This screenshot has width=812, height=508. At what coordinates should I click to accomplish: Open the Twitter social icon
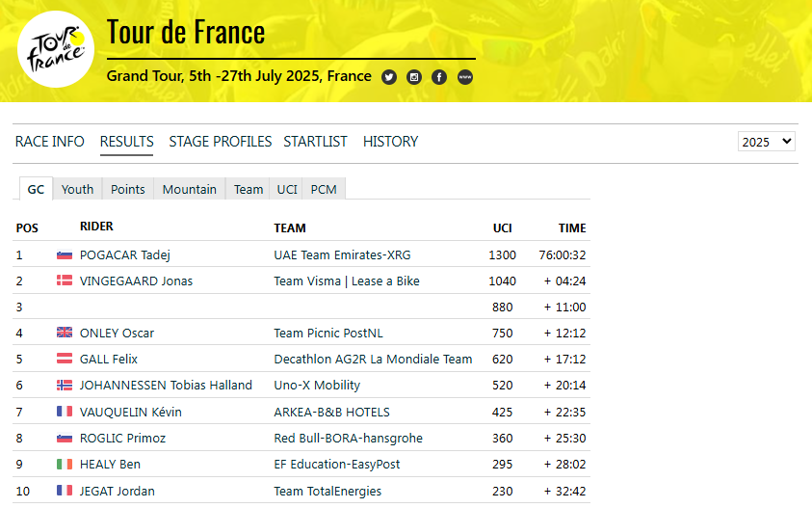coord(389,77)
